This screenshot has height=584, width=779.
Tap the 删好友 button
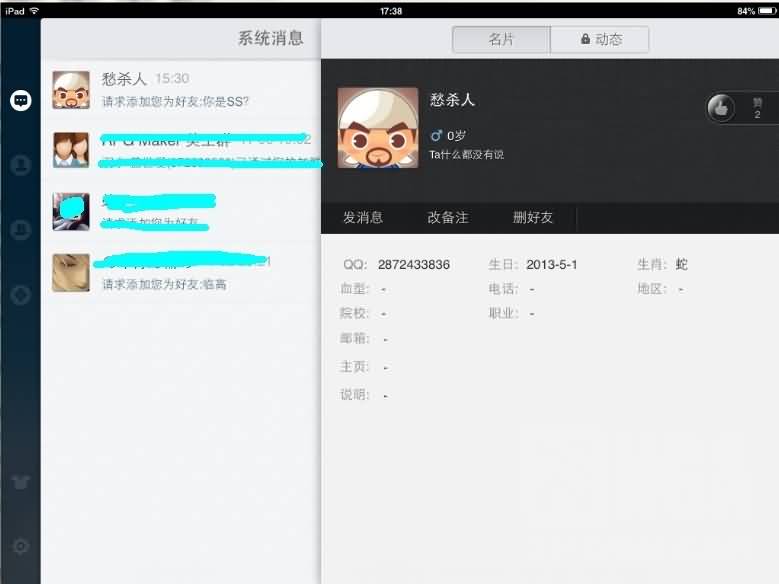[533, 217]
